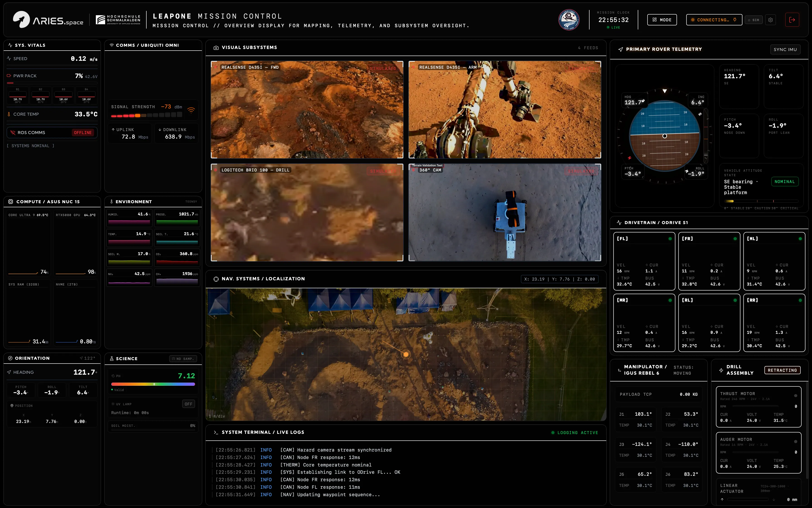Click the Comms wifi icon in panel header
812x508 pixels.
tap(112, 45)
